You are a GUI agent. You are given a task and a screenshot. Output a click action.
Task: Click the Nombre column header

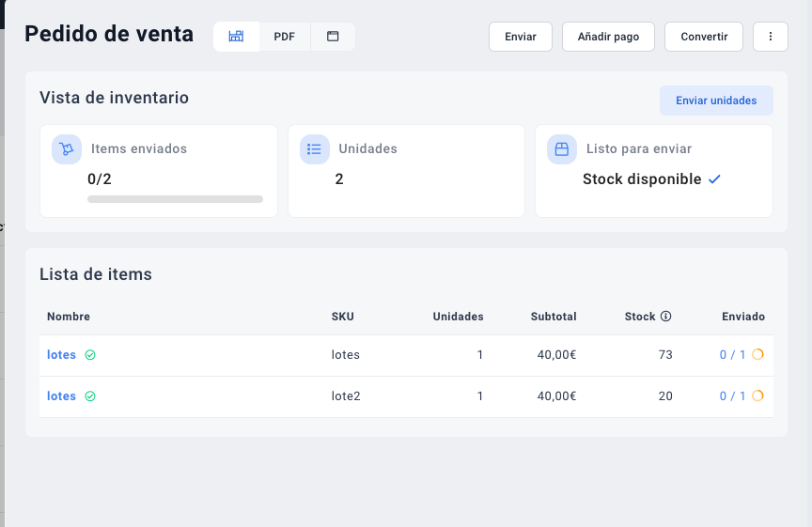tap(69, 317)
